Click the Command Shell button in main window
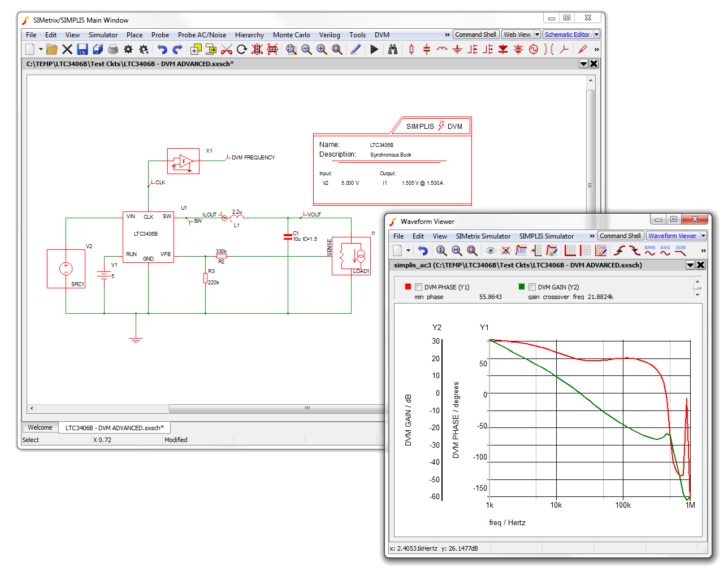Image resolution: width=728 pixels, height=571 pixels. 475,34
